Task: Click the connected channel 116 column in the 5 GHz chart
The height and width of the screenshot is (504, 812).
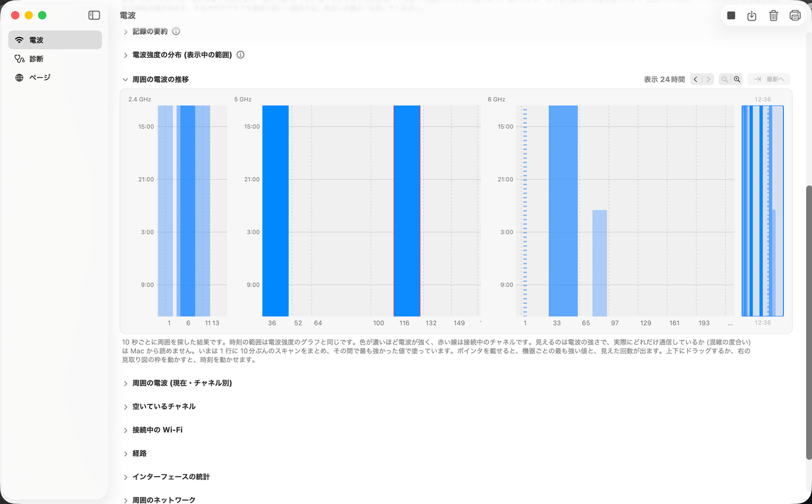Action: point(407,211)
